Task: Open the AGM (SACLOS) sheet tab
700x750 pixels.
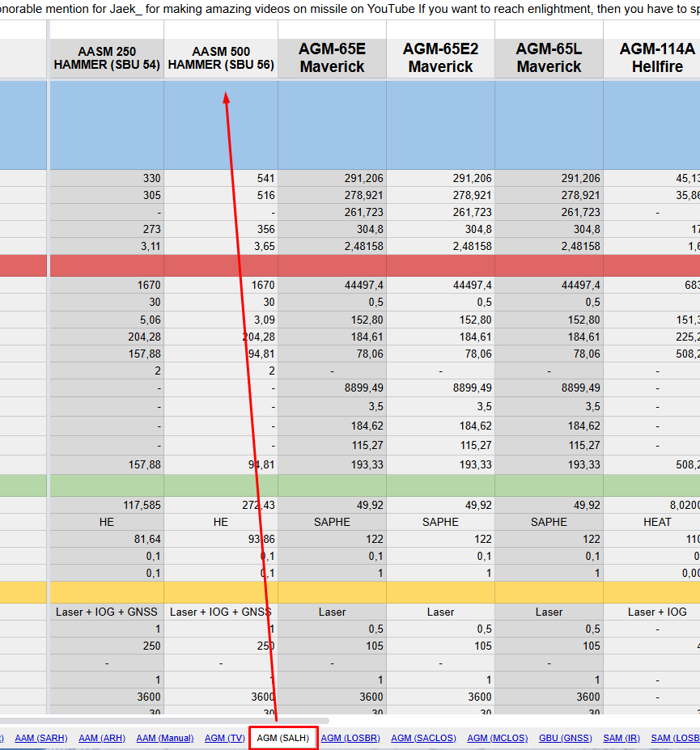Action: point(423,738)
